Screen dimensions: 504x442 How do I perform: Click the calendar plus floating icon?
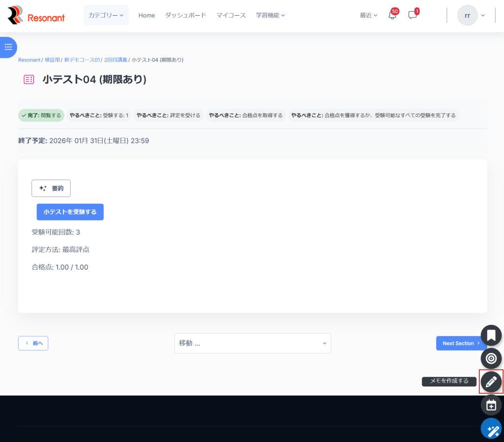tap(491, 405)
